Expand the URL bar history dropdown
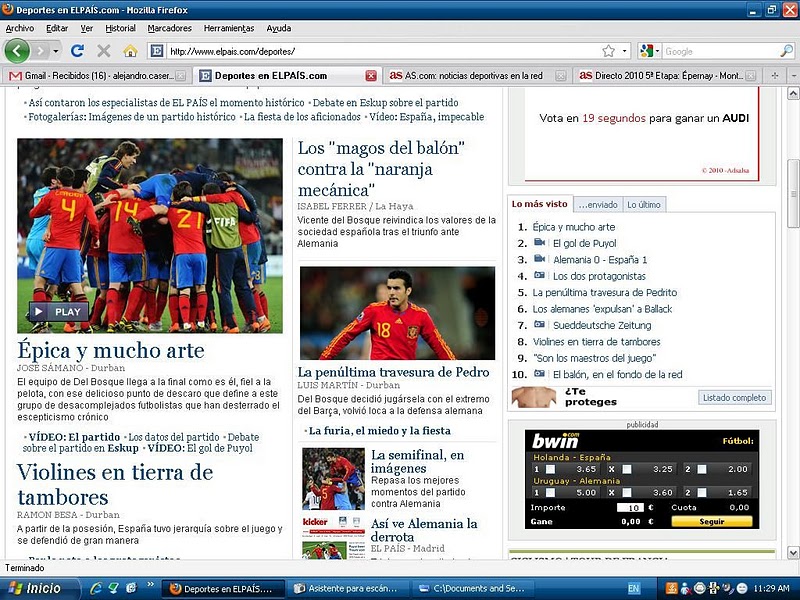Image resolution: width=800 pixels, height=600 pixels. tap(626, 51)
